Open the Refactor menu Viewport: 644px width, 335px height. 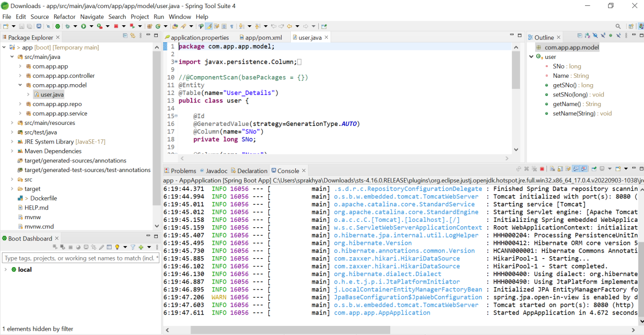[64, 17]
